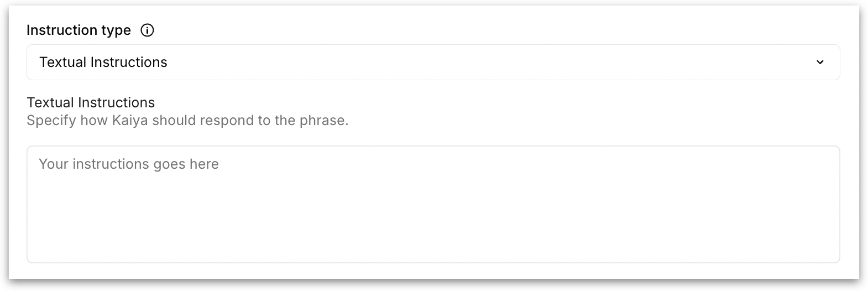Show the Instruction type tooltip via info icon
Image resolution: width=868 pixels, height=291 pixels.
pos(148,30)
